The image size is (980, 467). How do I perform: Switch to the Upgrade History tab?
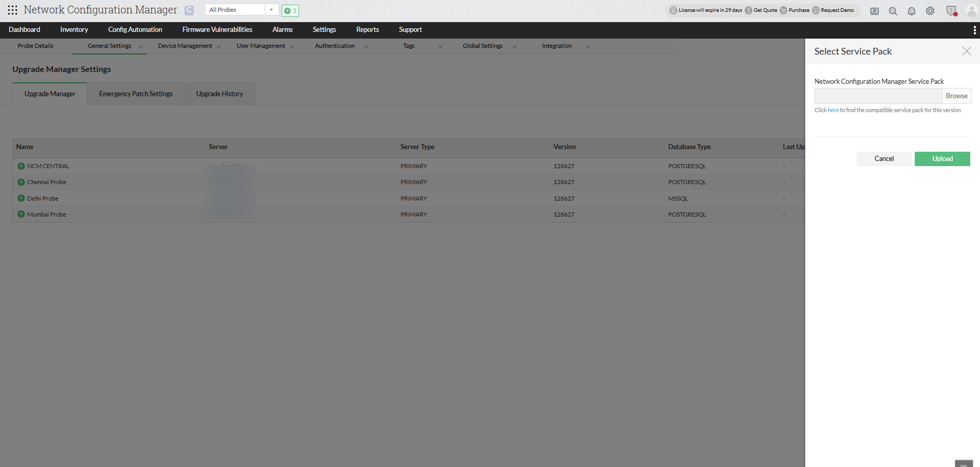tap(219, 94)
